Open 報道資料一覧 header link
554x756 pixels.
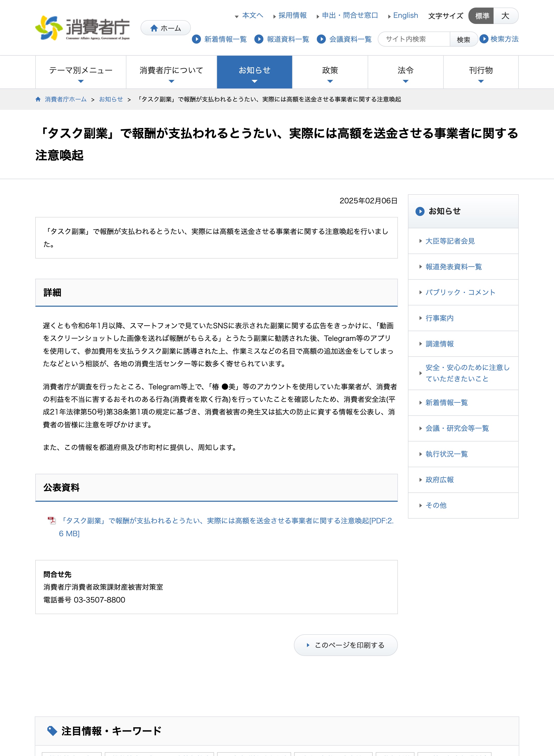click(x=288, y=39)
